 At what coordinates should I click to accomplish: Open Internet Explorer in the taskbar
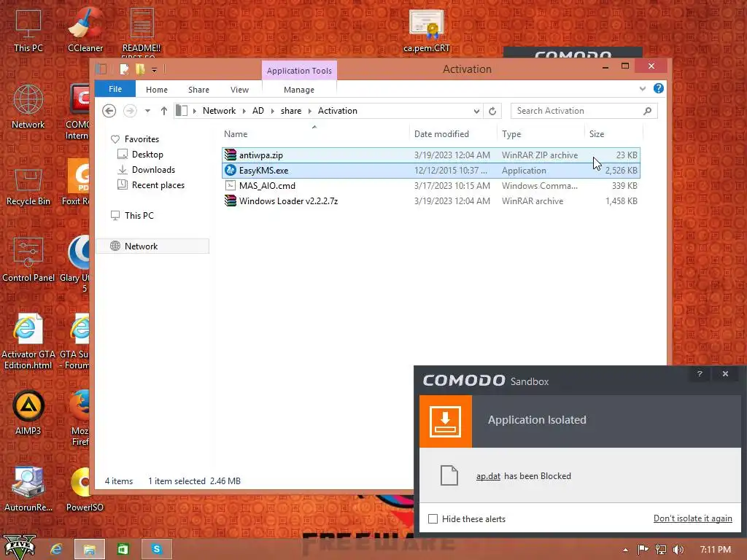click(x=56, y=549)
